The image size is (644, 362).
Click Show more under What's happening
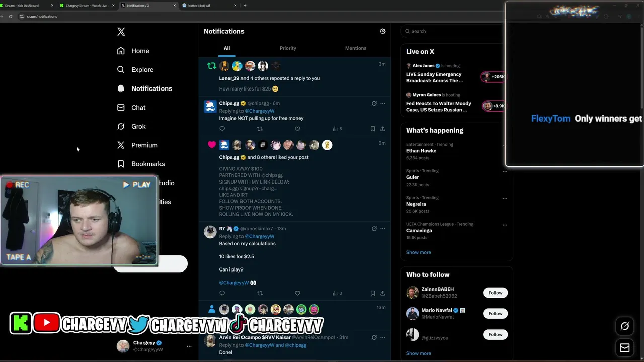(x=419, y=252)
